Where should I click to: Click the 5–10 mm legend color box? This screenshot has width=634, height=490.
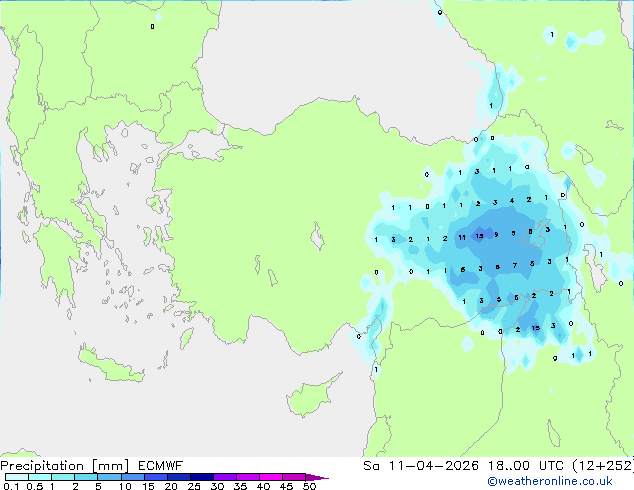point(109,477)
